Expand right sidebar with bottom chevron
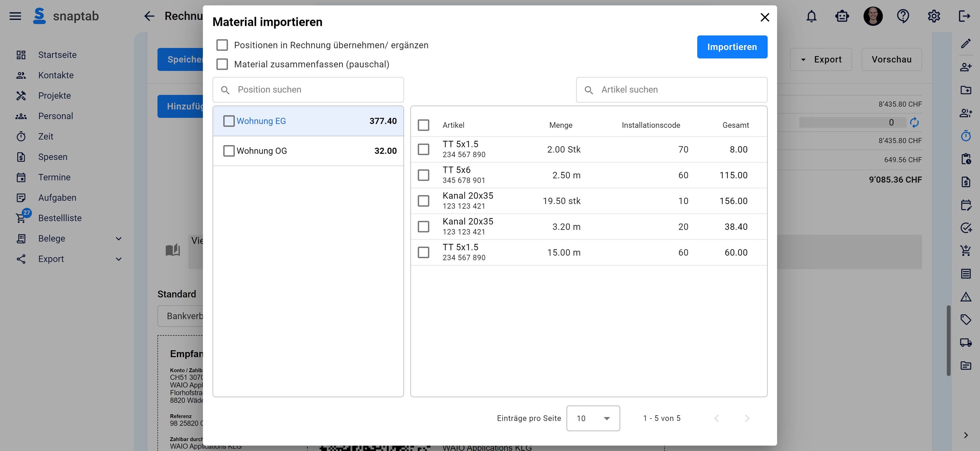This screenshot has width=980, height=451. pos(966,435)
